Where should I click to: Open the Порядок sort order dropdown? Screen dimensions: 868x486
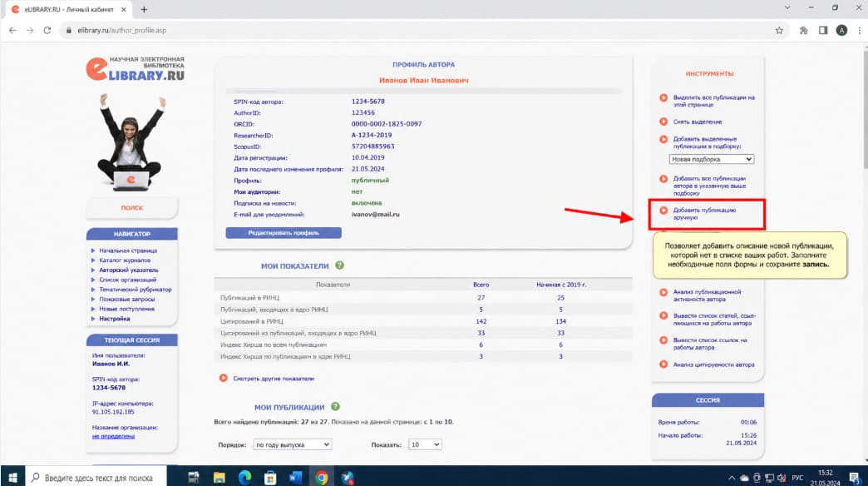coord(293,444)
